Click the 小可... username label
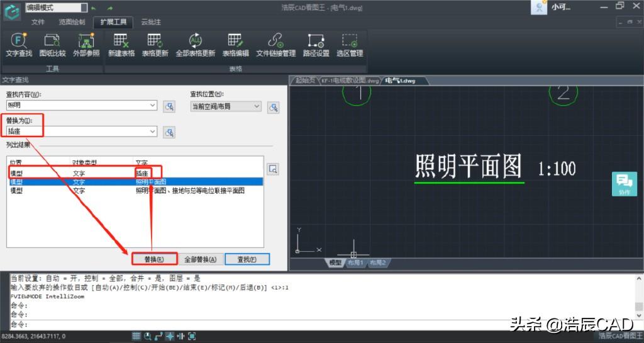Image resolution: width=644 pixels, height=343 pixels. coord(560,8)
